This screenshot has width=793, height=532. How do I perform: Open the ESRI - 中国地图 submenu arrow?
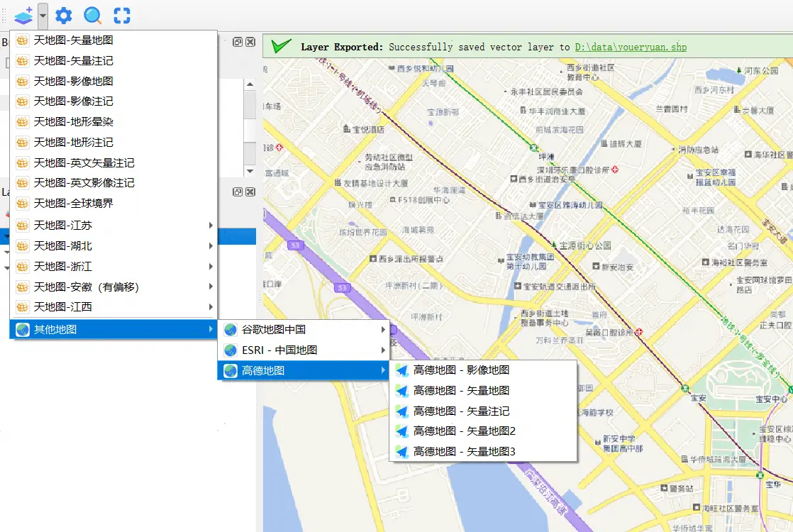(383, 350)
